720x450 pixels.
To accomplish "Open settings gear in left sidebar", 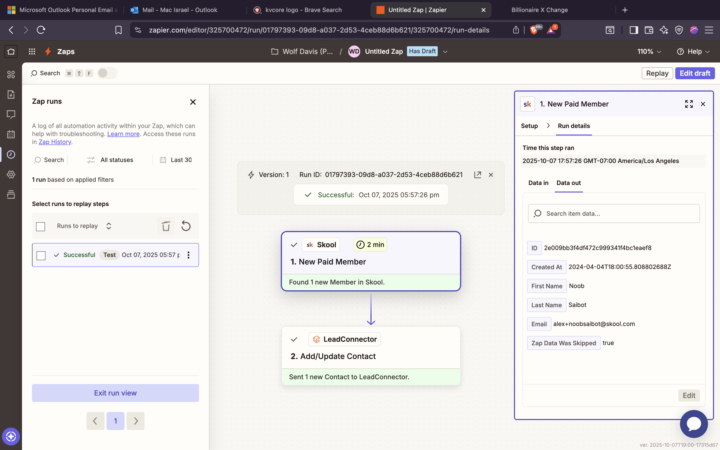I will [x=11, y=174].
